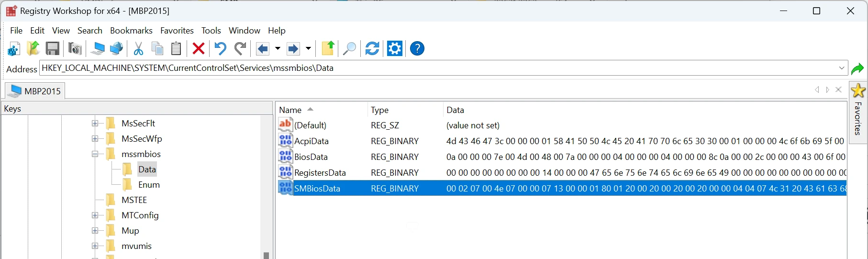This screenshot has height=259, width=868.
Task: Expand the MsSecFlt key
Action: pyautogui.click(x=95, y=124)
